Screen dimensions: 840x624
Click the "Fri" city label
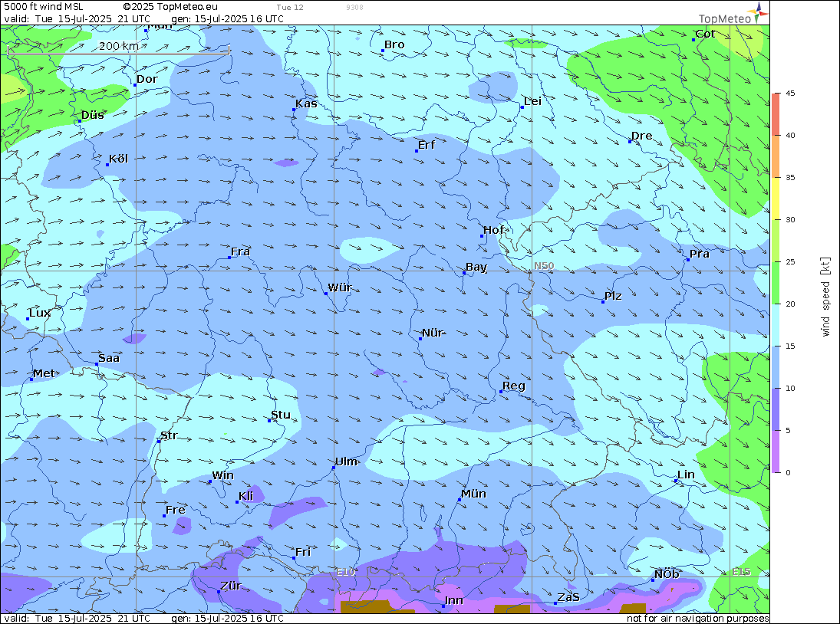pos(303,552)
